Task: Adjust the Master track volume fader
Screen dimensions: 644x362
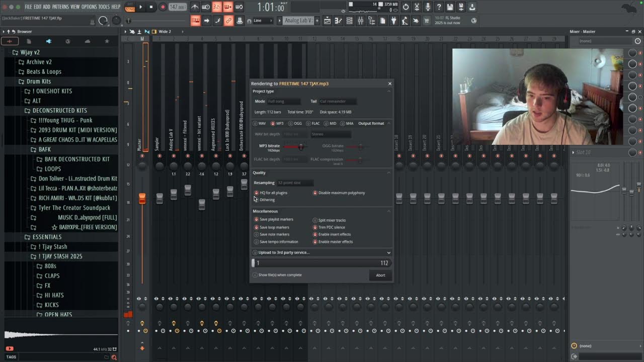Action: pos(142,199)
